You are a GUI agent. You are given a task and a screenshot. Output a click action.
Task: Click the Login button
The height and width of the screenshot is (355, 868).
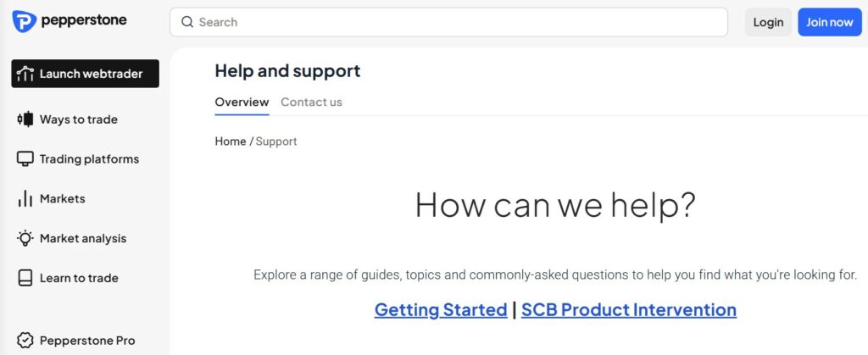(768, 22)
